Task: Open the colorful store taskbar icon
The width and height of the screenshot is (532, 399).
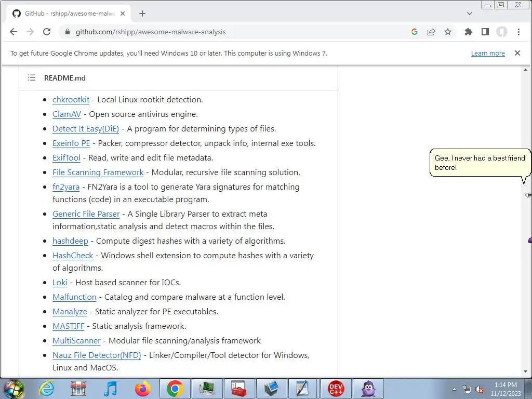Action: coord(78,389)
